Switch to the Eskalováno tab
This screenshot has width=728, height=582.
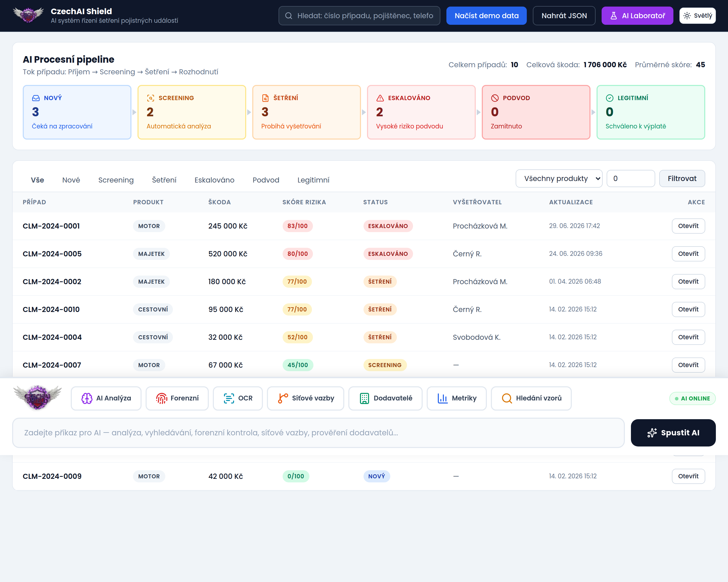pos(214,180)
